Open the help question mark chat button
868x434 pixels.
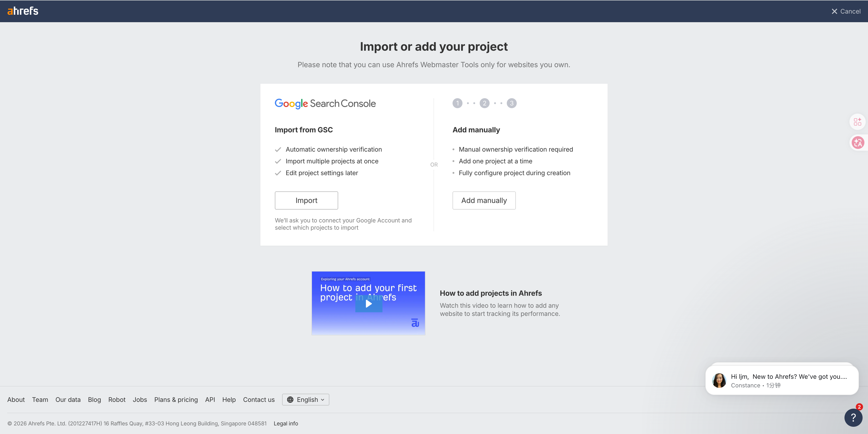[853, 417]
